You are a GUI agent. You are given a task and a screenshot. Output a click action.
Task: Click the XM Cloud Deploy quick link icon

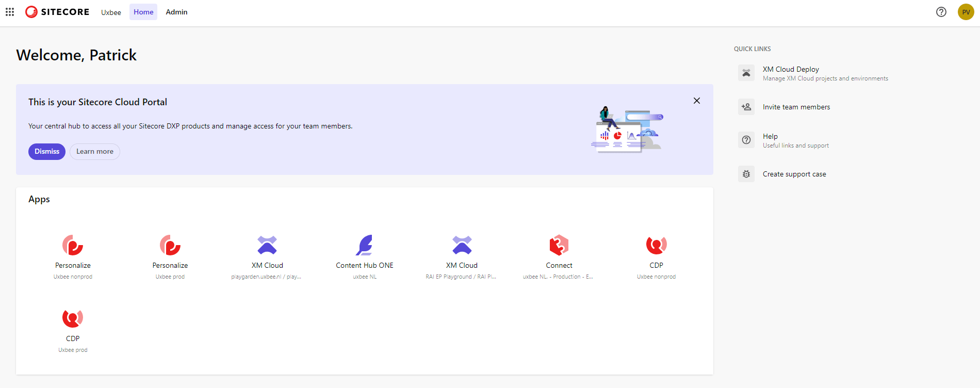tap(746, 73)
